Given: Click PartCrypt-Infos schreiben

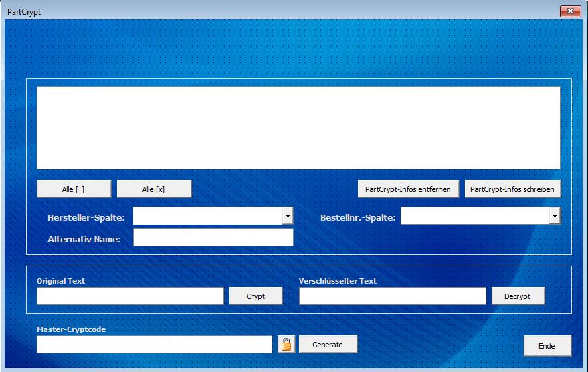Looking at the screenshot, I should pos(512,189).
